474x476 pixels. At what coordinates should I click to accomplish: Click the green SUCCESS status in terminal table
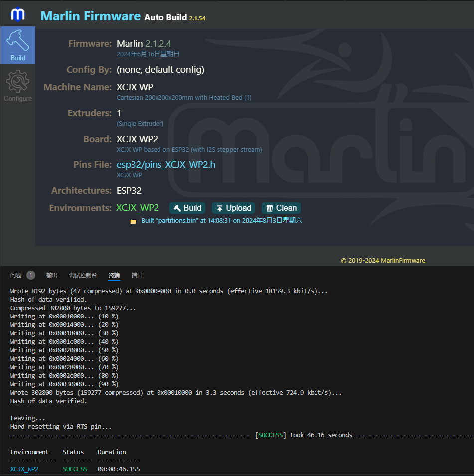(75, 469)
